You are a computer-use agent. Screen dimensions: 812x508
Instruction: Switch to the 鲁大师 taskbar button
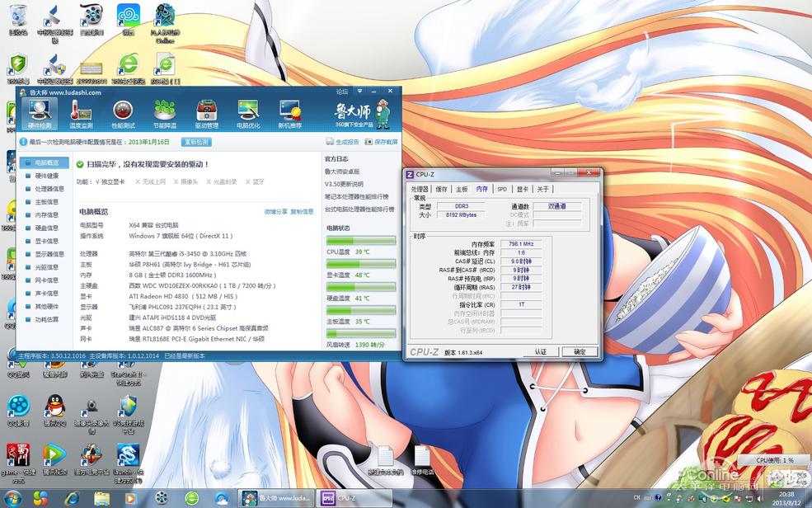[276, 498]
